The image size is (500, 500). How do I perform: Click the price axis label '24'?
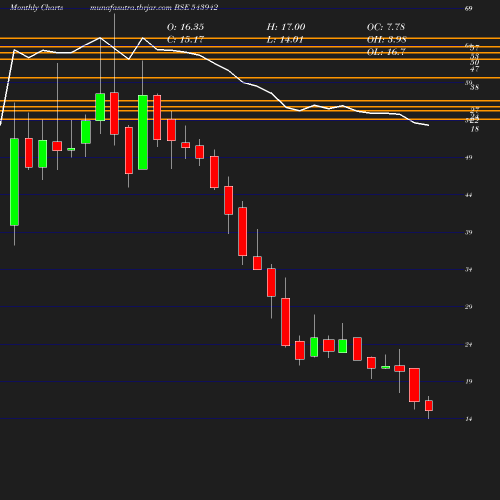click(x=469, y=345)
